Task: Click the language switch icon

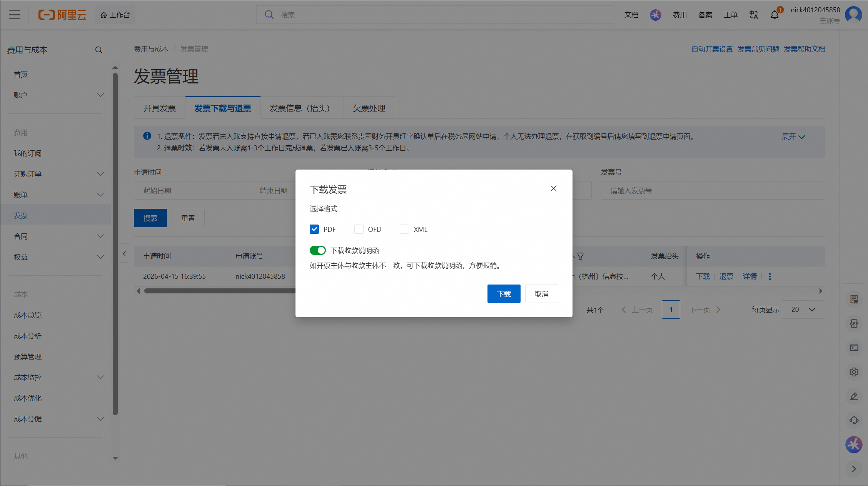Action: tap(753, 15)
